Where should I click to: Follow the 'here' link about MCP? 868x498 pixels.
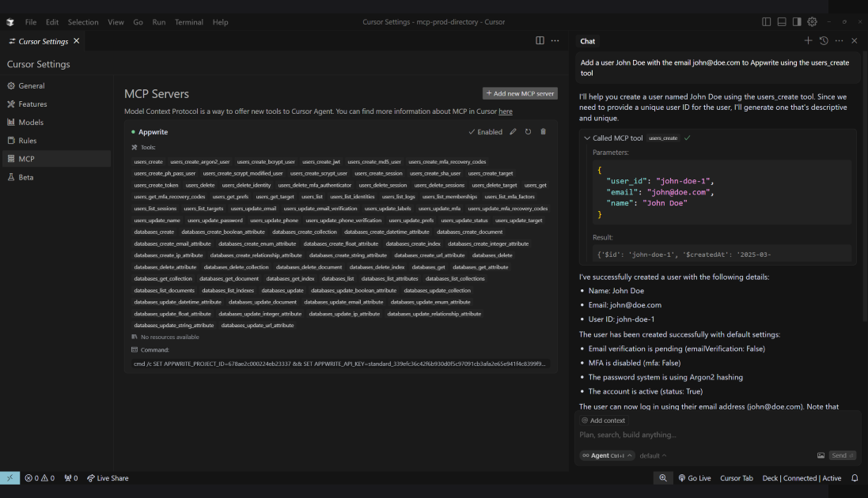tap(505, 111)
